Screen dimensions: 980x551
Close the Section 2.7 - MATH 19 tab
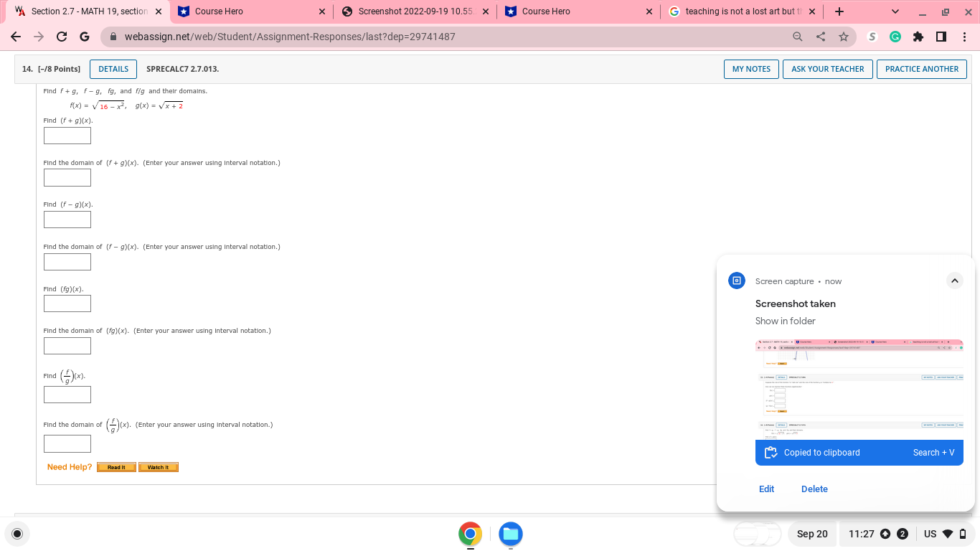(x=159, y=11)
